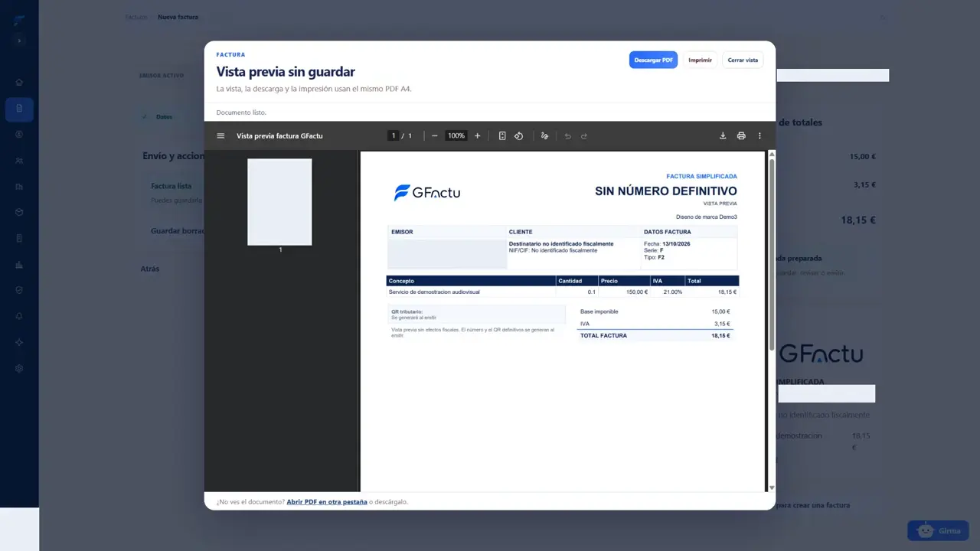Open the package box icon in sidebar
Screen dimensions: 980x551
click(x=19, y=213)
